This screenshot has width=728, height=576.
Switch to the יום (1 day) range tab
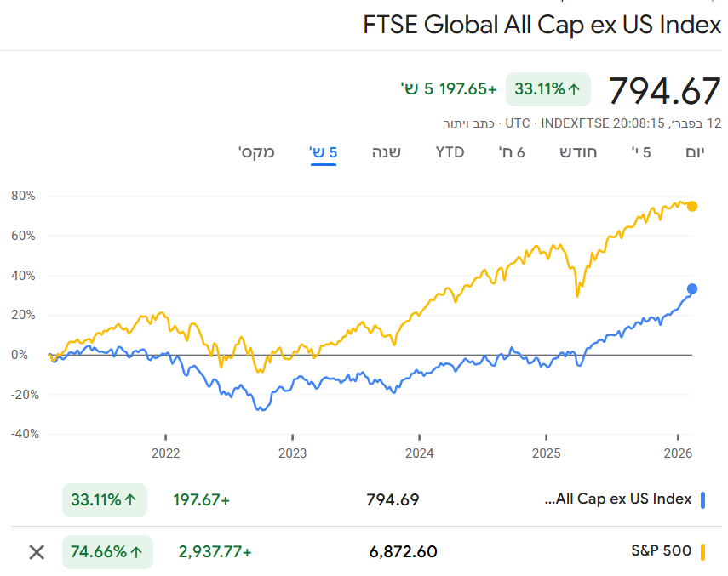point(696,152)
